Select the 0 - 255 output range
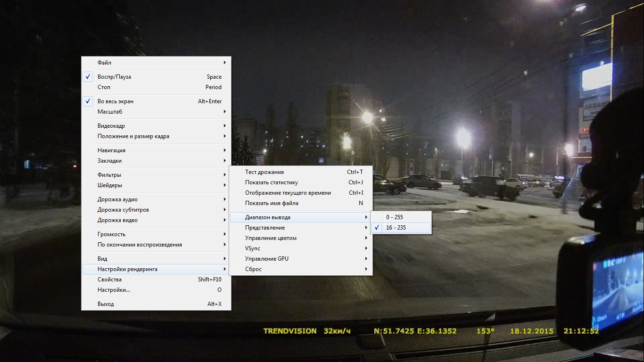This screenshot has height=362, width=644. coord(394,217)
